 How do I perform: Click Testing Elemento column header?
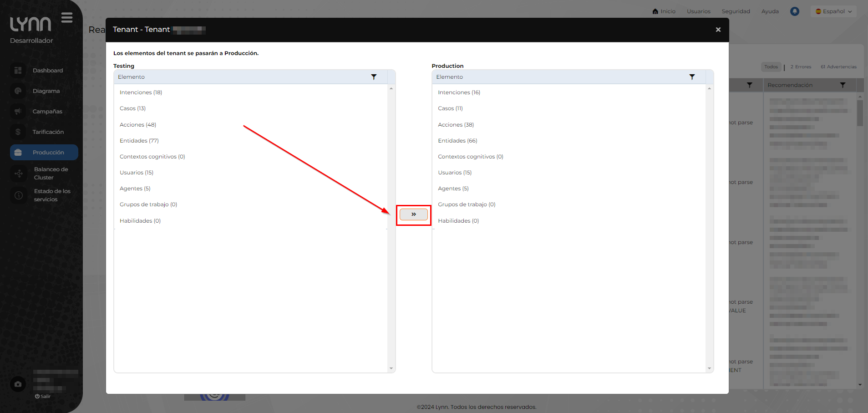[250, 77]
